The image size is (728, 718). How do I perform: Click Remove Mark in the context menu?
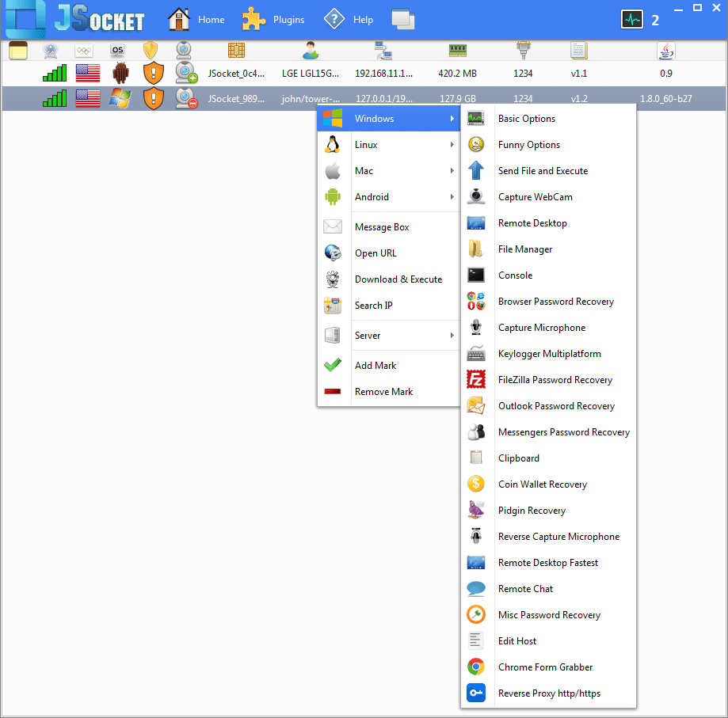383,392
